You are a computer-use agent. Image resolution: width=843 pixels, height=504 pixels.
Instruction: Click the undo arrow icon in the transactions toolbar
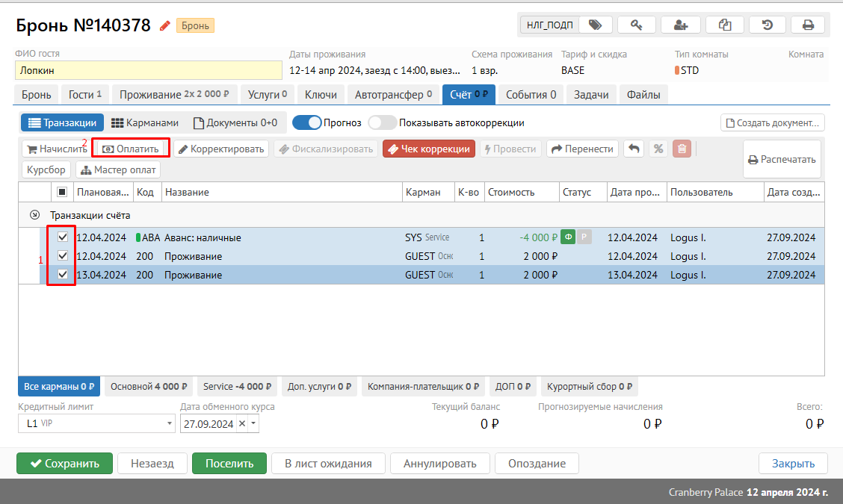[634, 149]
